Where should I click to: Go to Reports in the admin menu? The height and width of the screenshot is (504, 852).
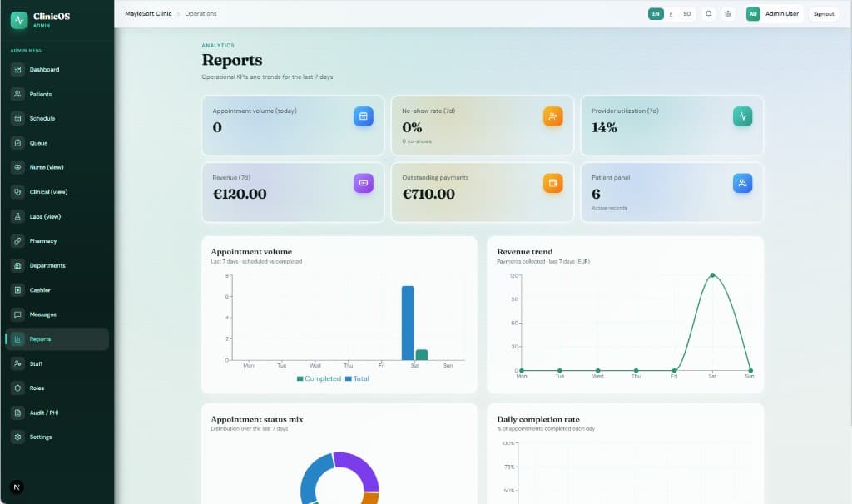[57, 338]
